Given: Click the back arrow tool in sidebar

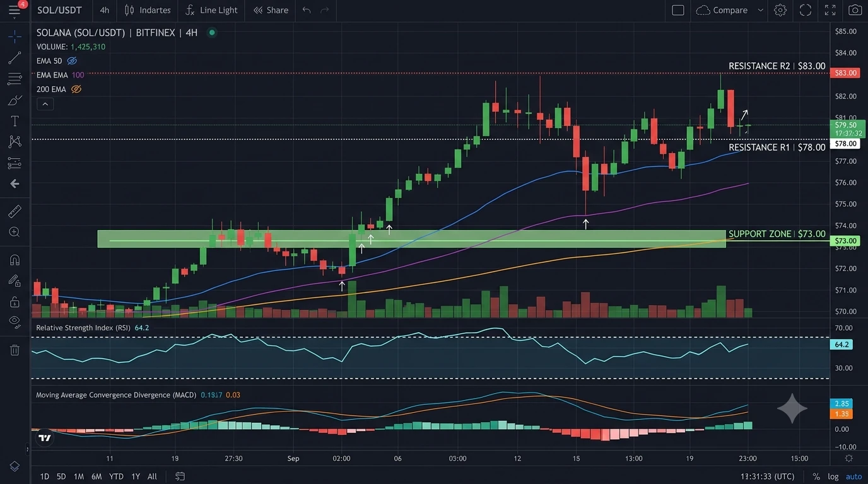Looking at the screenshot, I should tap(15, 184).
